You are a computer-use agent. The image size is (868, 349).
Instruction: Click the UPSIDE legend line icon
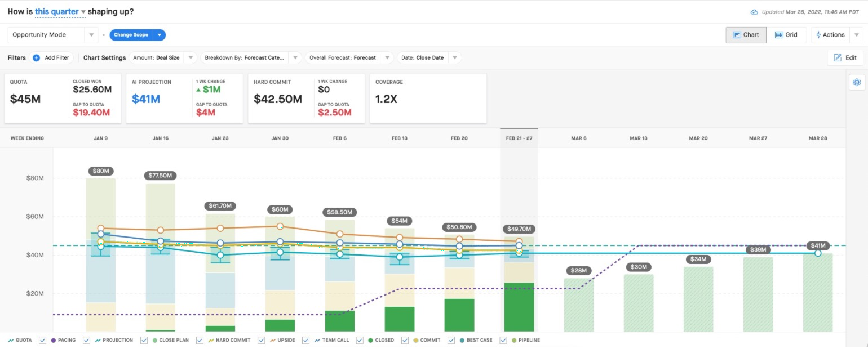pyautogui.click(x=273, y=340)
